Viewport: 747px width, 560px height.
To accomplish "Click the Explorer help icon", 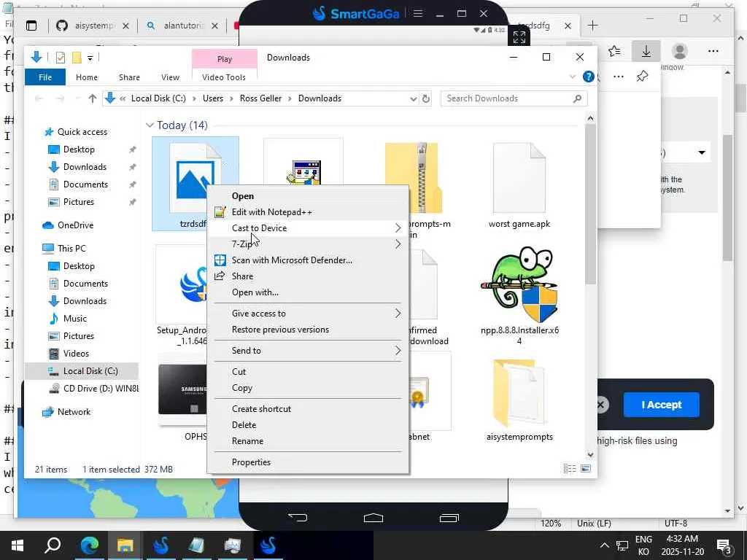I will coord(589,77).
